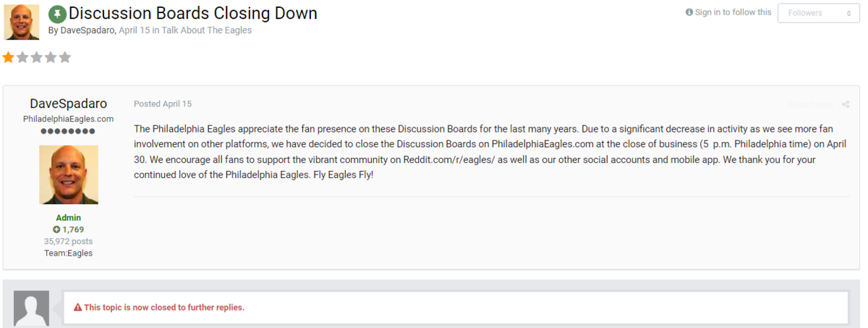
Task: Click the first orange rating star
Action: (8, 57)
